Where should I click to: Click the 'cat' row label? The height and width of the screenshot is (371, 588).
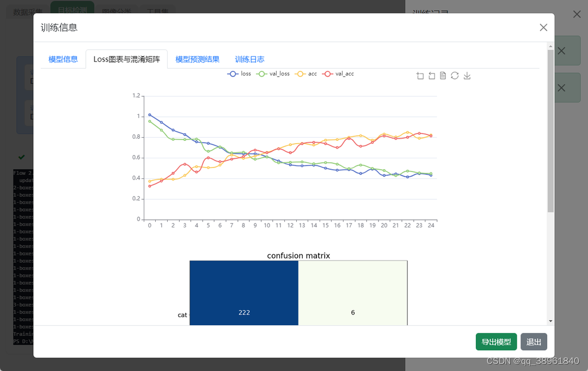pyautogui.click(x=182, y=315)
